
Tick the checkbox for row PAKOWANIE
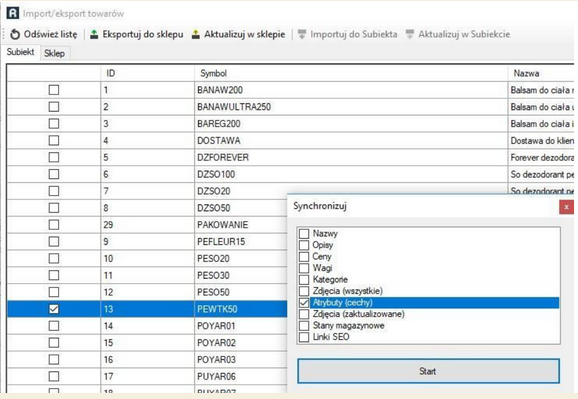click(x=54, y=225)
